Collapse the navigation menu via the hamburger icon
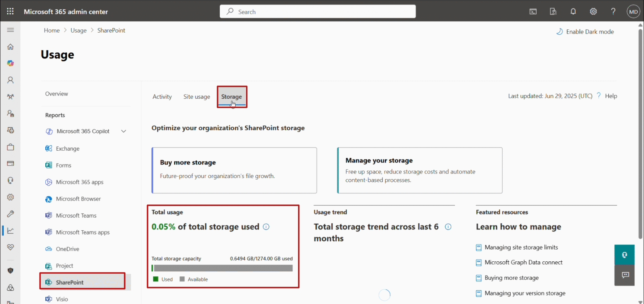The height and width of the screenshot is (304, 644). tap(10, 30)
